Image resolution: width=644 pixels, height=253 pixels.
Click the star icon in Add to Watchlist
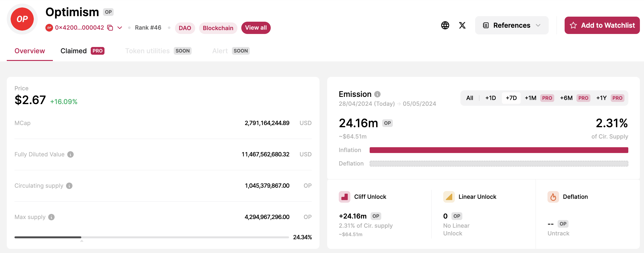coord(573,25)
